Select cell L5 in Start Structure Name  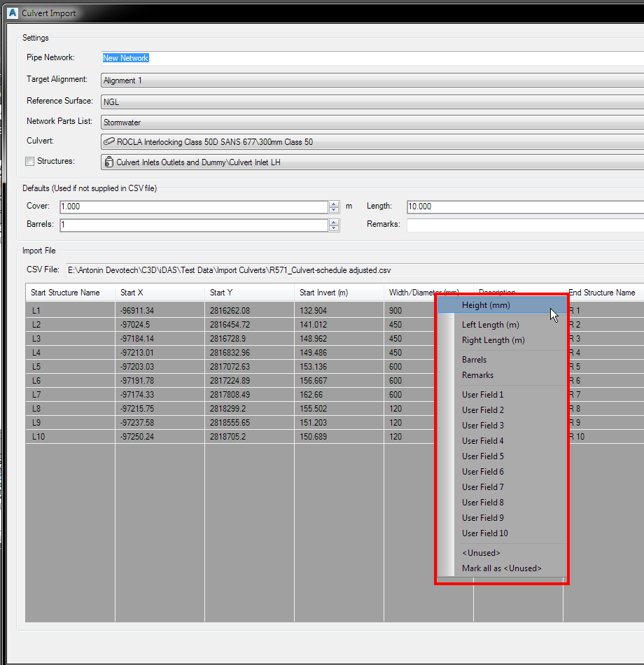tap(71, 366)
